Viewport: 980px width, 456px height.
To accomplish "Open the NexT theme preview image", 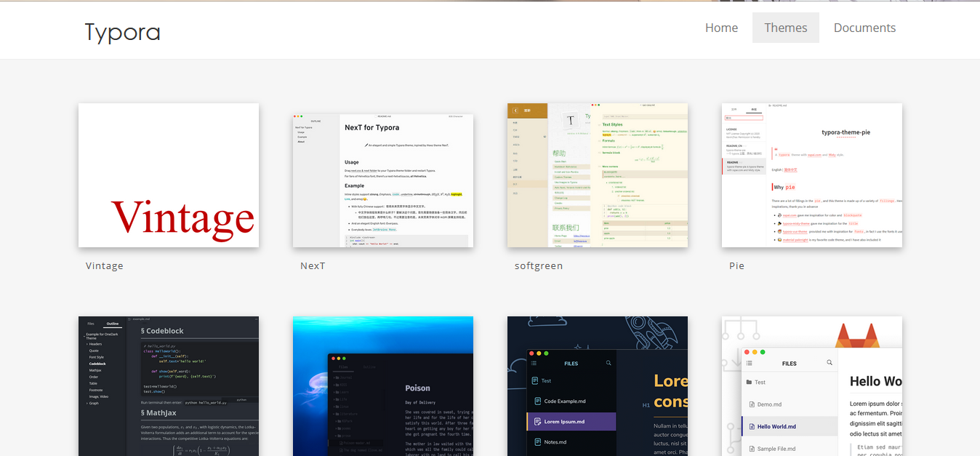I will tap(382, 175).
